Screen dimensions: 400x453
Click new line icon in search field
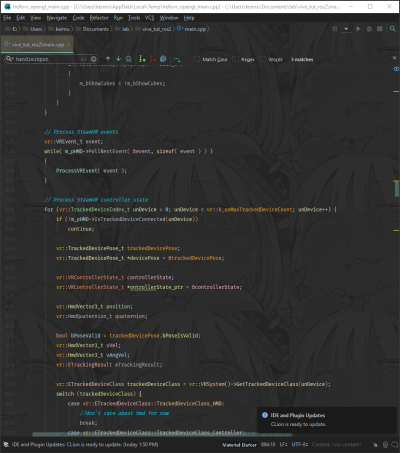point(83,59)
